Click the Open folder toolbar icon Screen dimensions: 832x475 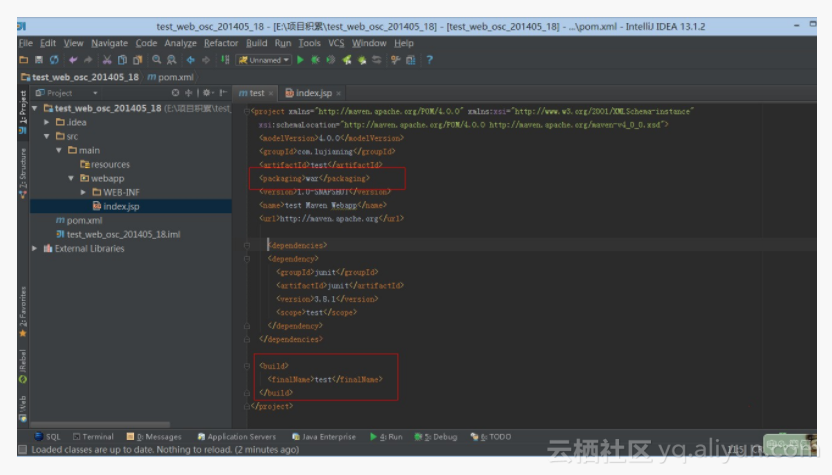pos(24,60)
